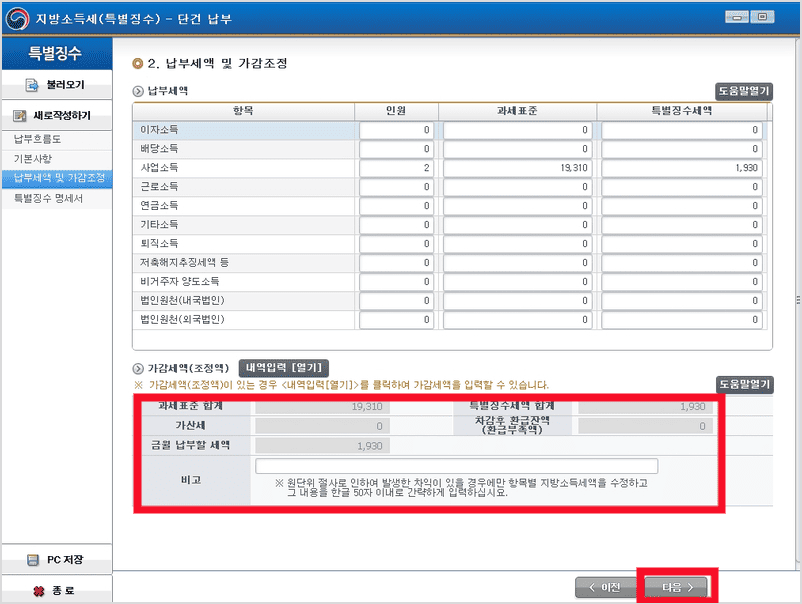Exit the program via 종료
802x604 pixels.
[55, 590]
